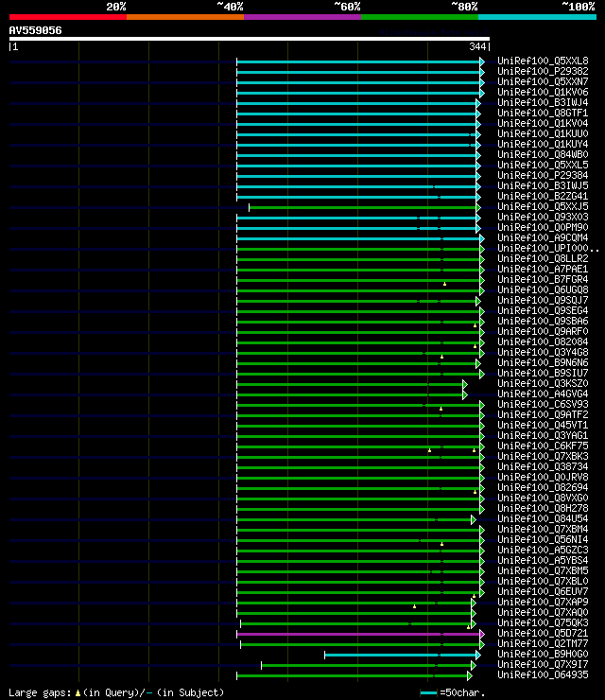Open hit UniRef100_Q5XXN7
The height and width of the screenshot is (700, 605).
(x=543, y=81)
